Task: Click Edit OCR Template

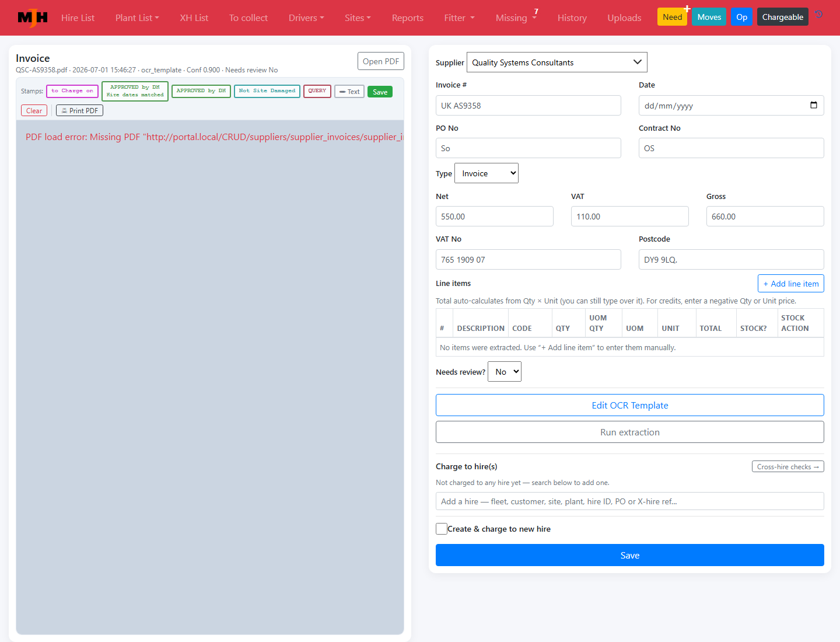Action: [630, 405]
